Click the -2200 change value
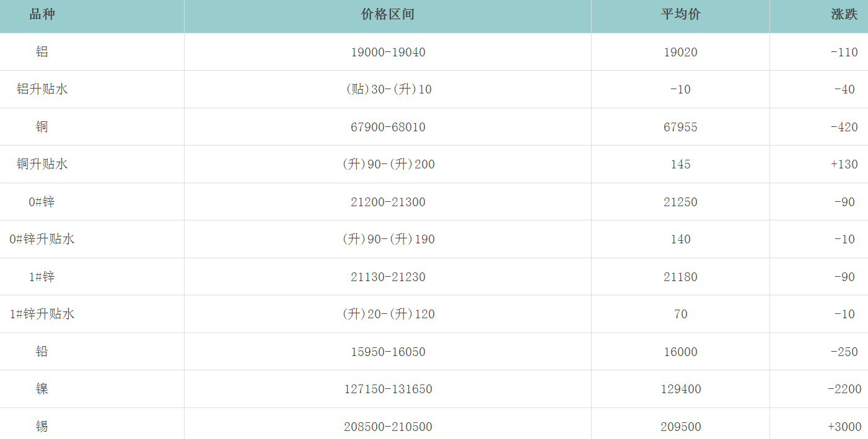This screenshot has width=868, height=439. pos(844,389)
